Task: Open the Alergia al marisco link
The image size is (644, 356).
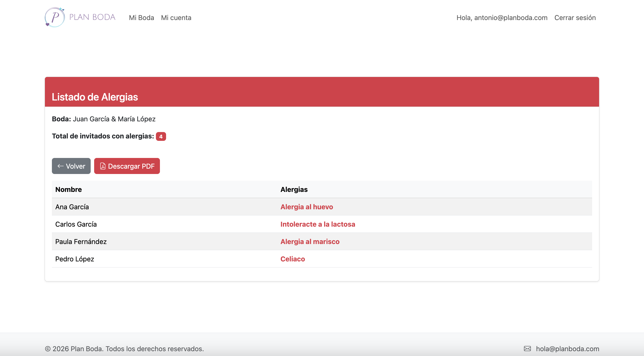Action: 310,241
